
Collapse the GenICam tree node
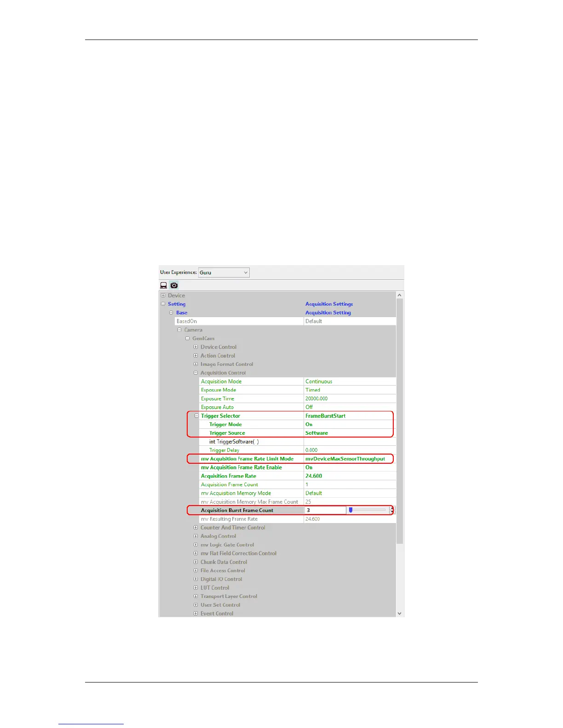[188, 338]
